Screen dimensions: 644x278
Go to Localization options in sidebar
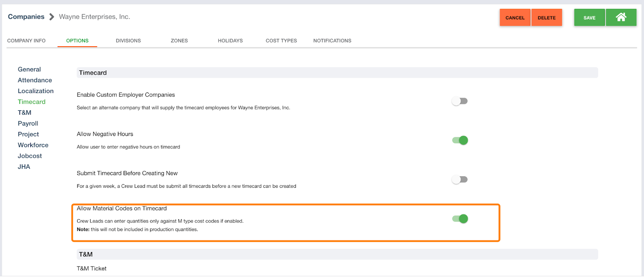coord(35,91)
